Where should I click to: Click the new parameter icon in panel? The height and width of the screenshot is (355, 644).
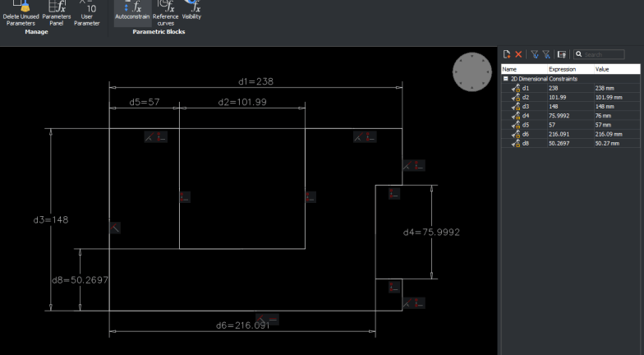[507, 54]
